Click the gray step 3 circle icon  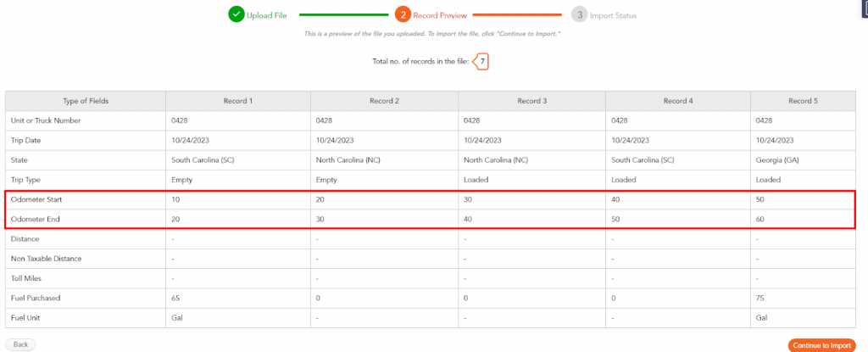point(580,15)
